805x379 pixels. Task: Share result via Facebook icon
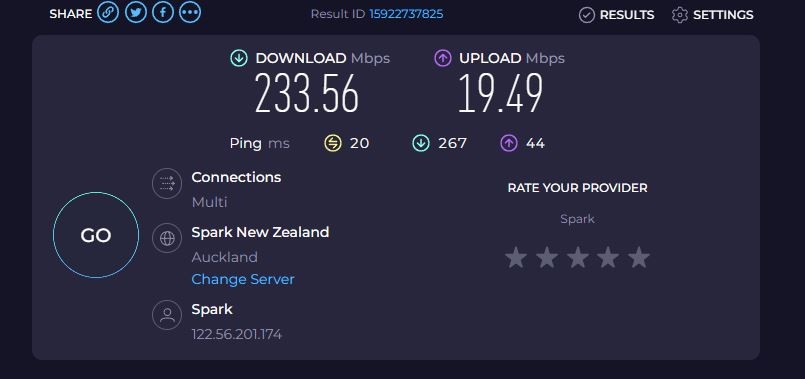pyautogui.click(x=163, y=13)
